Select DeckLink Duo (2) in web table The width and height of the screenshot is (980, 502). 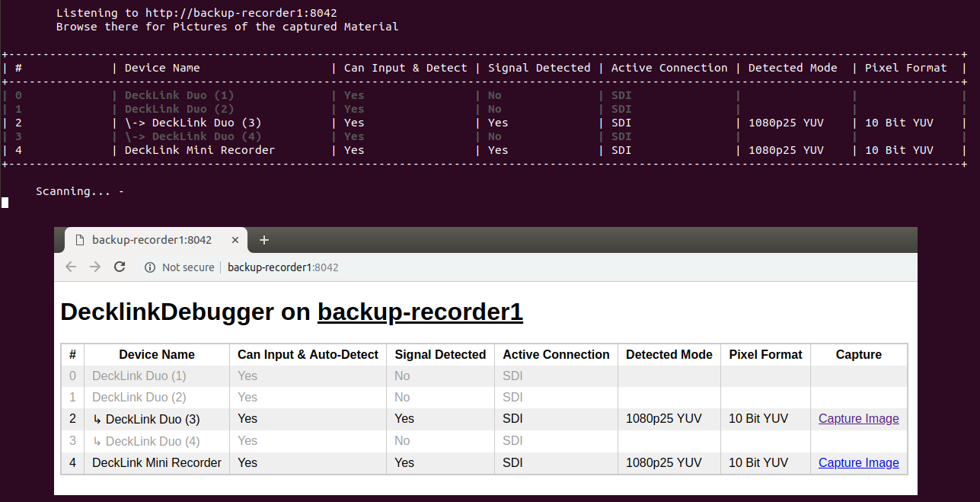pyautogui.click(x=139, y=397)
